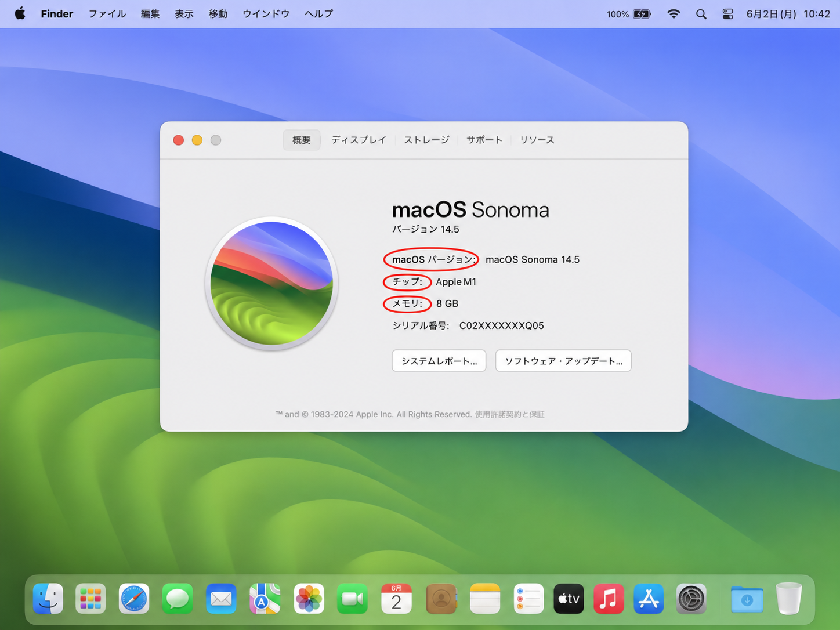Viewport: 840px width, 630px height.
Task: Switch to the ディスプレイ tab
Action: point(359,140)
